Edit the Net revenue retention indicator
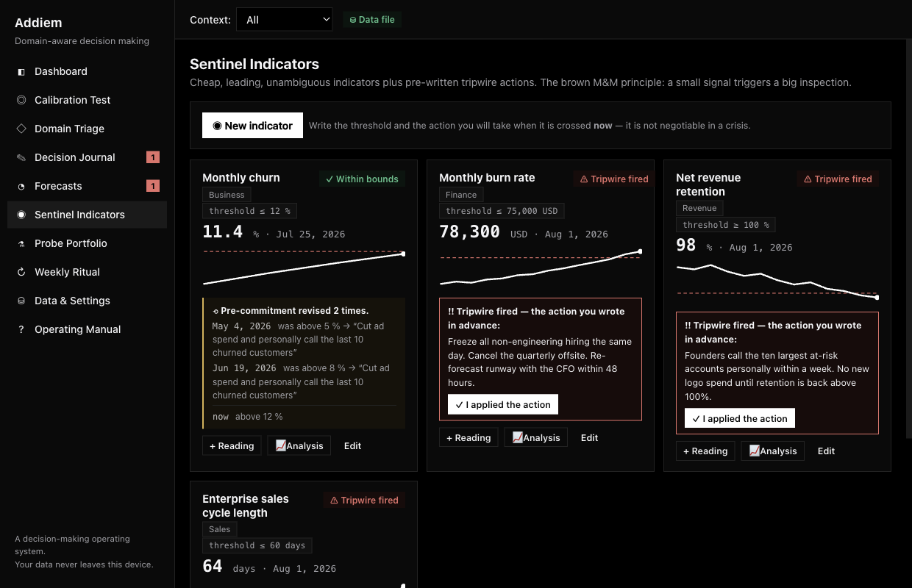The width and height of the screenshot is (912, 588). [x=826, y=451]
